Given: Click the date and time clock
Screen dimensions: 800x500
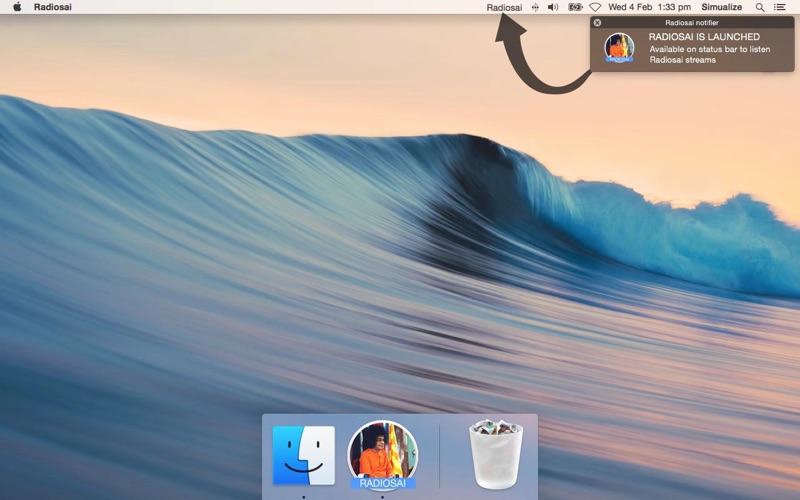Looking at the screenshot, I should coord(649,7).
